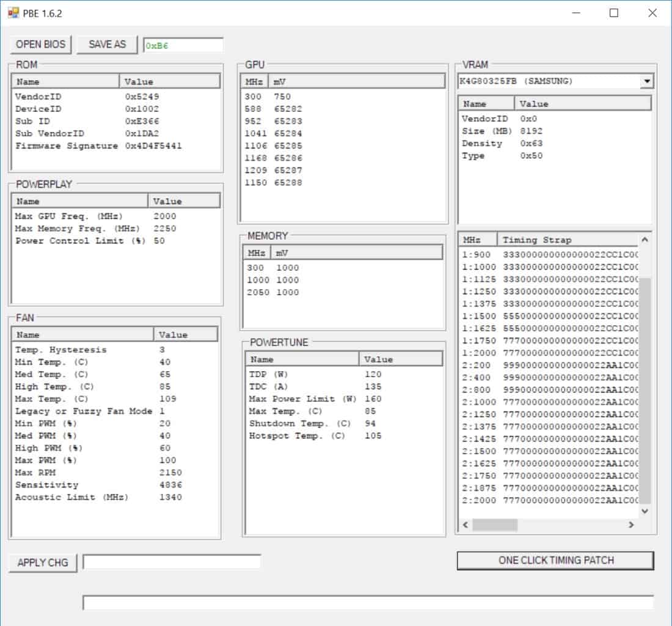672x626 pixels.
Task: Select the TDP (W) row in POWERTUNE
Action: pyautogui.click(x=305, y=374)
